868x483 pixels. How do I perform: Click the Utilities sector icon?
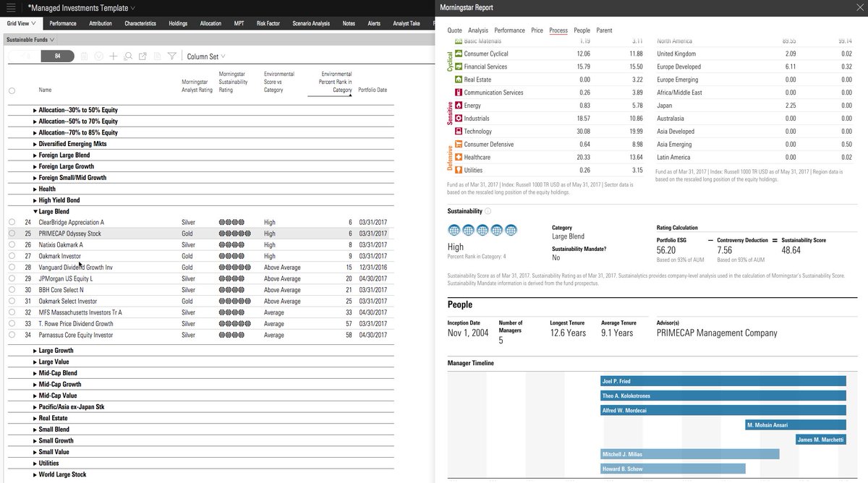tap(458, 171)
